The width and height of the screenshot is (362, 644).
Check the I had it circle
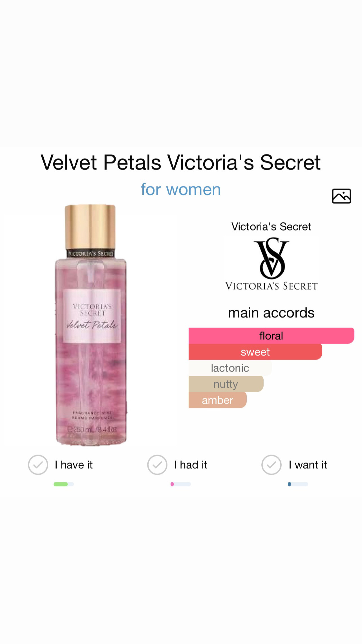click(157, 465)
